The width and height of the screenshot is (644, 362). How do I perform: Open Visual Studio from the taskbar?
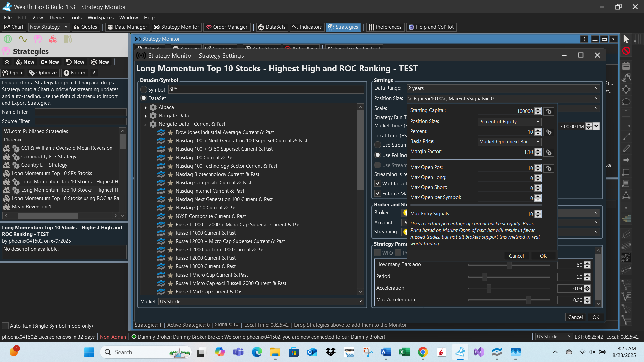pyautogui.click(x=479, y=352)
